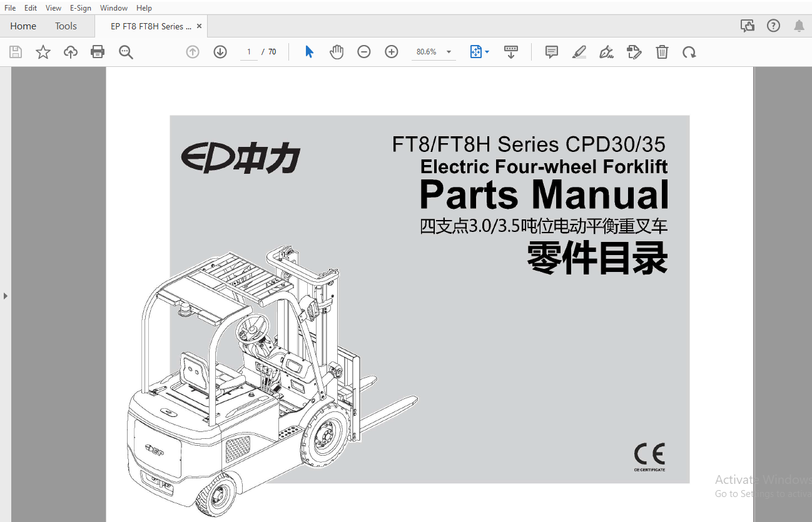Click the Save file icon
812x522 pixels.
16,52
